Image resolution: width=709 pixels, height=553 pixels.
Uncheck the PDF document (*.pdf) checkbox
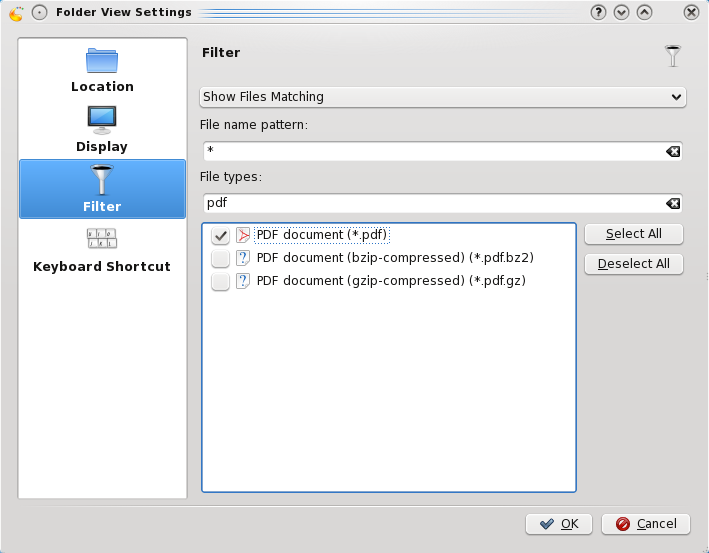click(x=221, y=236)
